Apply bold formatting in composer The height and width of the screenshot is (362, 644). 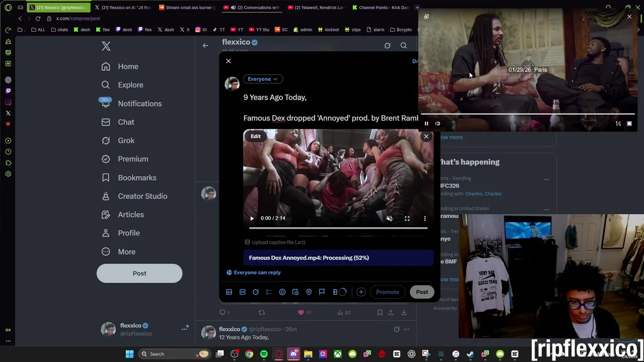pos(335,292)
